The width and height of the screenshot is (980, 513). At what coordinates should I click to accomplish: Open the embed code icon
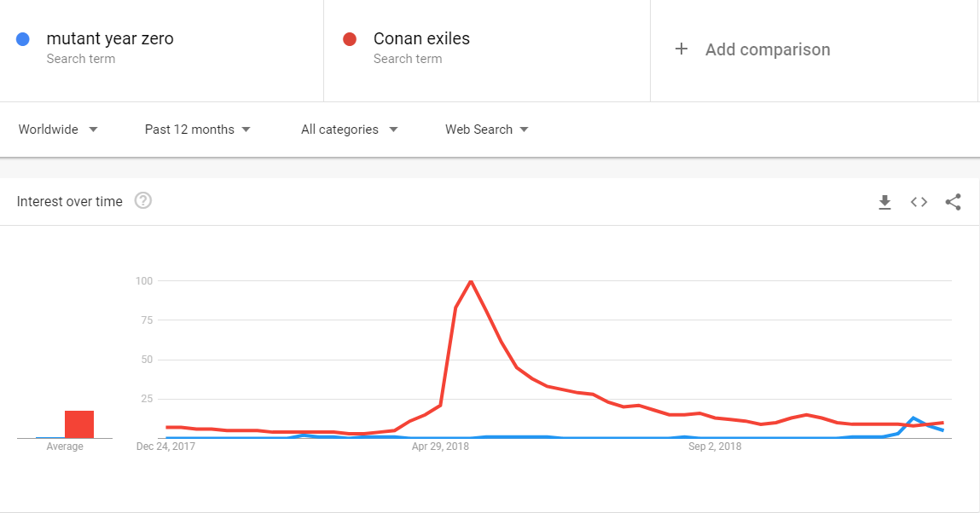click(919, 202)
